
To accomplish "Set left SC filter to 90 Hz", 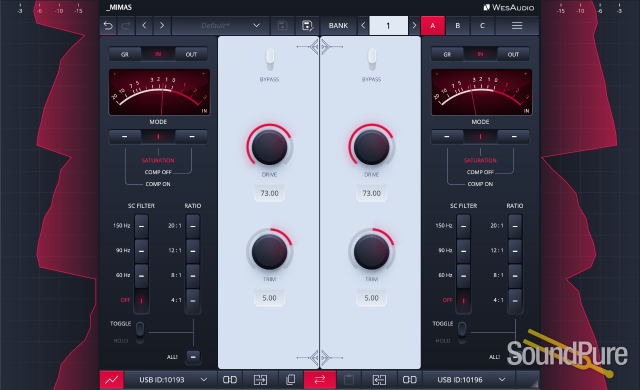I will (141, 251).
